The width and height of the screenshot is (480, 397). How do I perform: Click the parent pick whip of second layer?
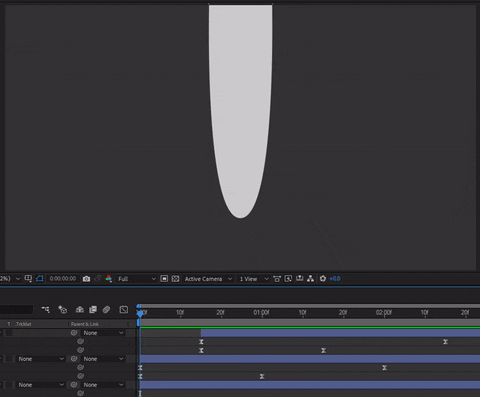tap(74, 359)
